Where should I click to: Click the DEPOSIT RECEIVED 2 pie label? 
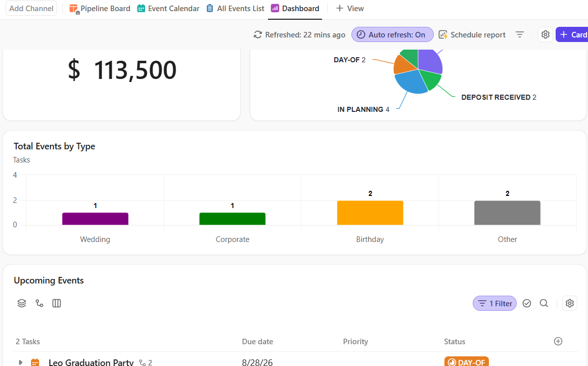click(x=499, y=97)
